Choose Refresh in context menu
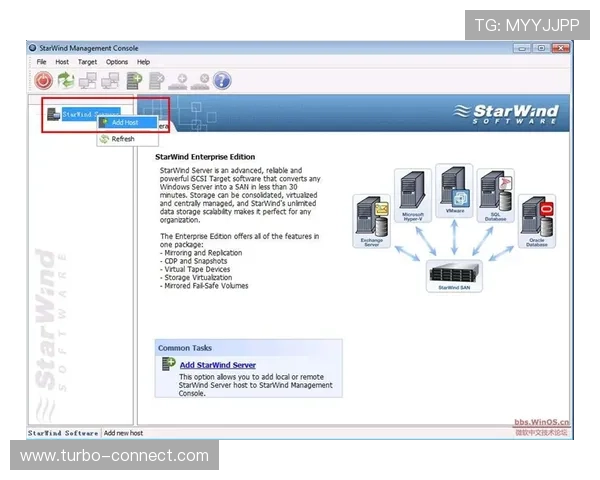 click(127, 139)
